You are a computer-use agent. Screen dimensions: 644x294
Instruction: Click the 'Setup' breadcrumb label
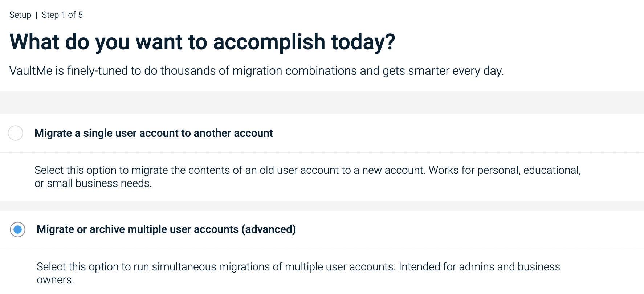(20, 15)
